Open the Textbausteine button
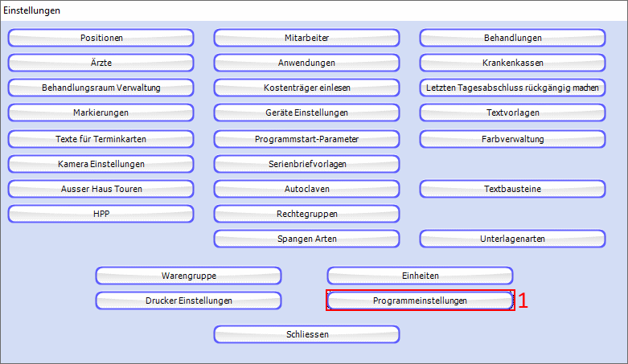The width and height of the screenshot is (628, 364). [512, 189]
